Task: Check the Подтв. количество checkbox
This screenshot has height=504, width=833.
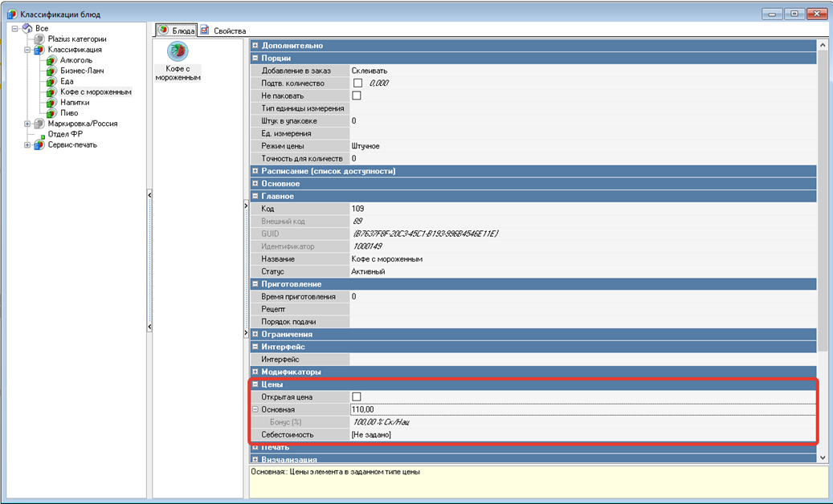Action: coord(358,83)
